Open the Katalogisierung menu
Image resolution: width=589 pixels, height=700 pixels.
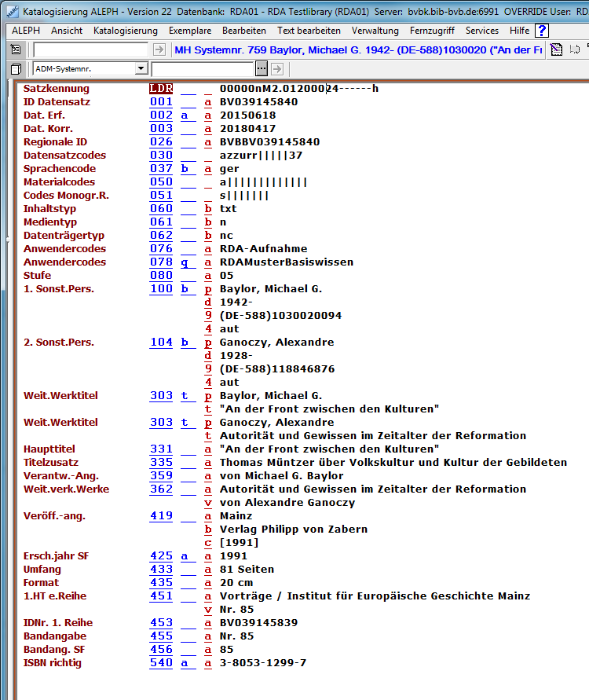click(125, 31)
